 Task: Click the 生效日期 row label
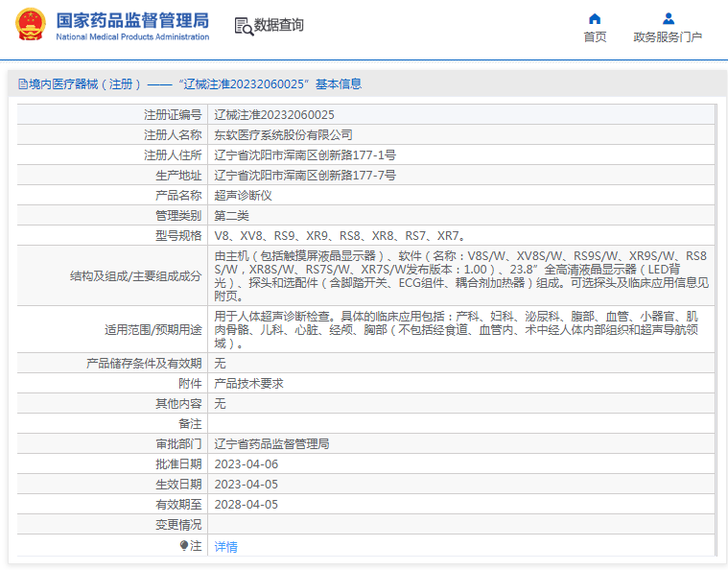178,484
